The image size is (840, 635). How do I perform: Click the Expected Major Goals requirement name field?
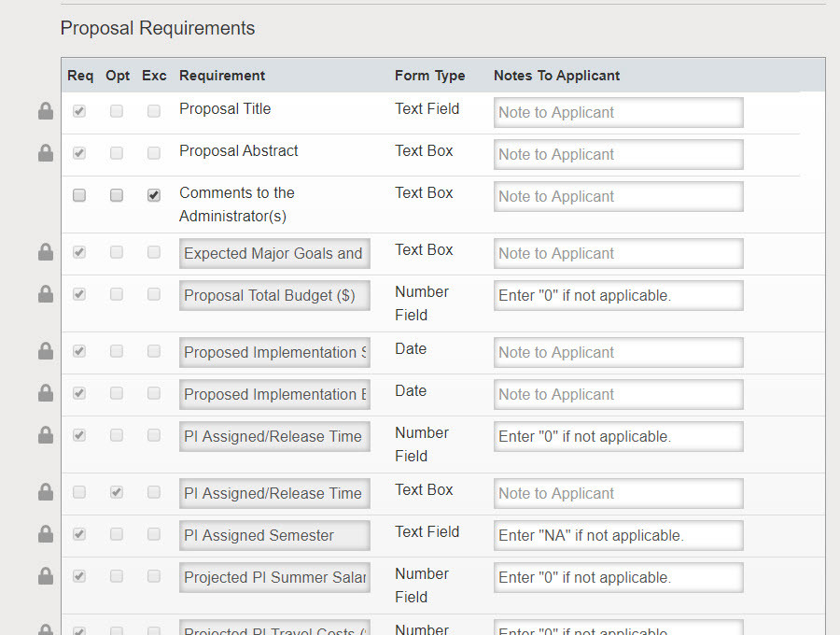[x=274, y=253]
